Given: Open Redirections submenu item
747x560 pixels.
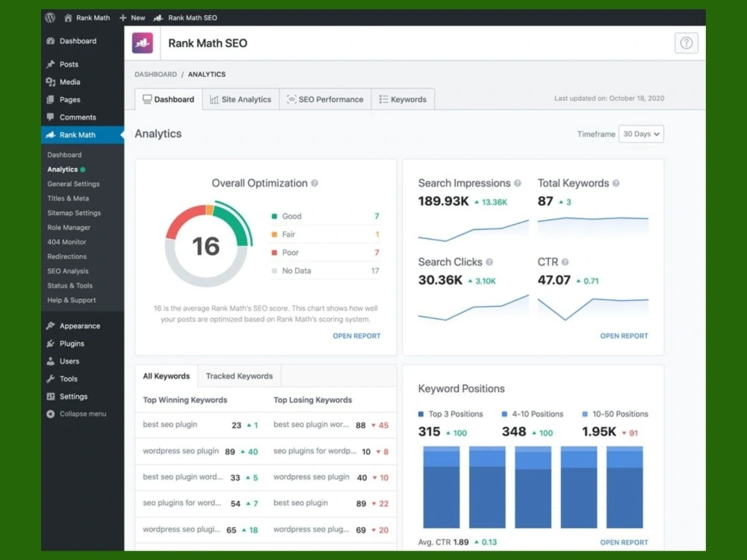Looking at the screenshot, I should [66, 257].
